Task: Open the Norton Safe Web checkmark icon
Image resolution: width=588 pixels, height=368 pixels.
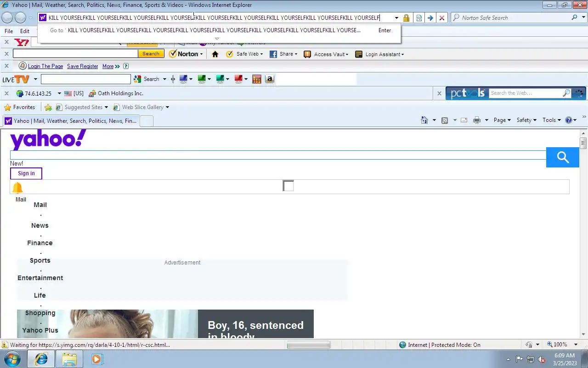Action: (230, 54)
